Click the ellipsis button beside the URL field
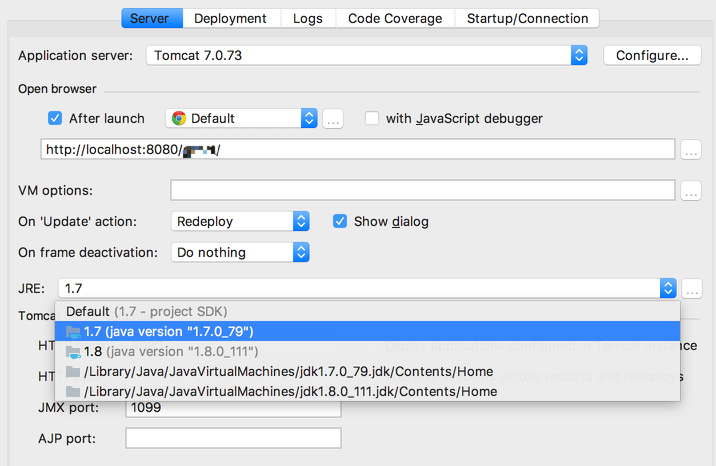 point(691,149)
